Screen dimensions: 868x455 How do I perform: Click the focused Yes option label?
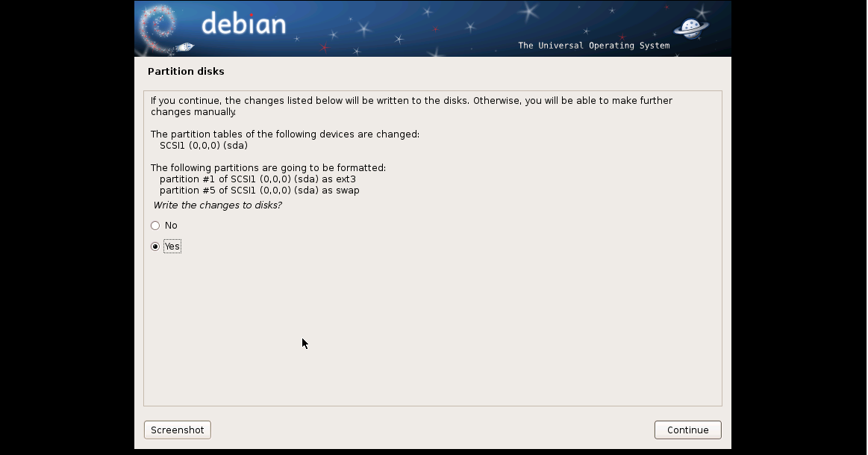tap(172, 247)
